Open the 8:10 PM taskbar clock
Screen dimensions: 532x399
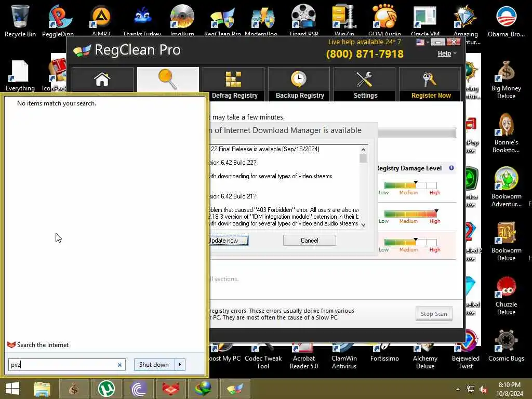coord(510,389)
